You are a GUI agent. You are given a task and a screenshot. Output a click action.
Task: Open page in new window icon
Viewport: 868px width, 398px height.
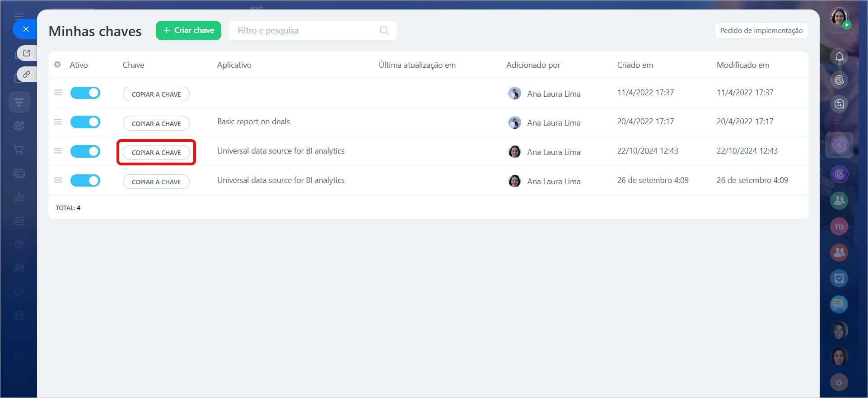tap(27, 53)
